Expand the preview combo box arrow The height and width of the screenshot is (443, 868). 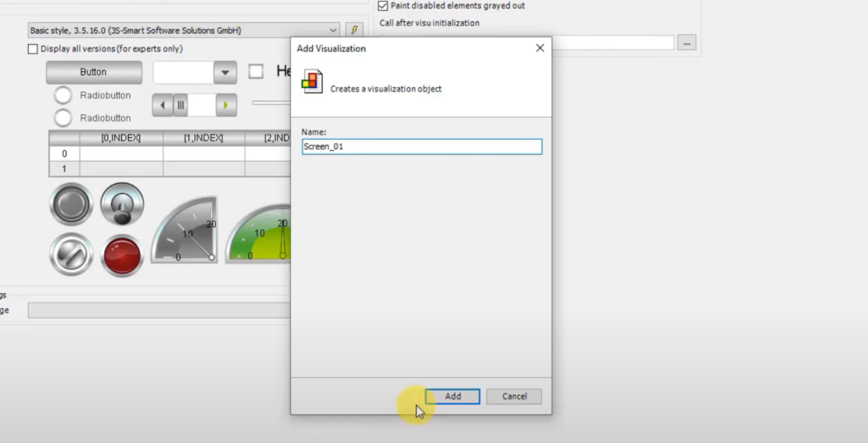coord(225,73)
